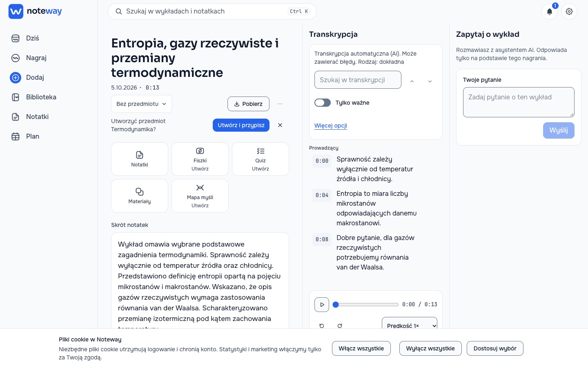The image size is (588, 368).
Task: Go to previous transcript search result
Action: pos(412,81)
